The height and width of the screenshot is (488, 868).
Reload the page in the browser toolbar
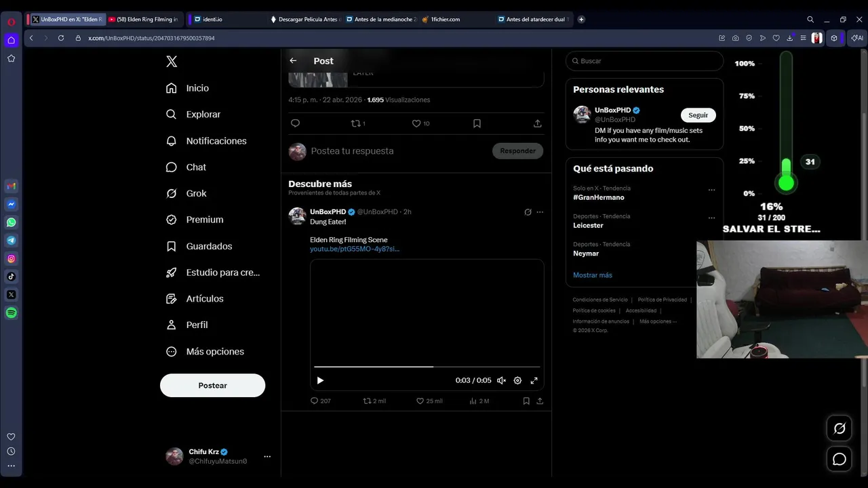pyautogui.click(x=61, y=38)
